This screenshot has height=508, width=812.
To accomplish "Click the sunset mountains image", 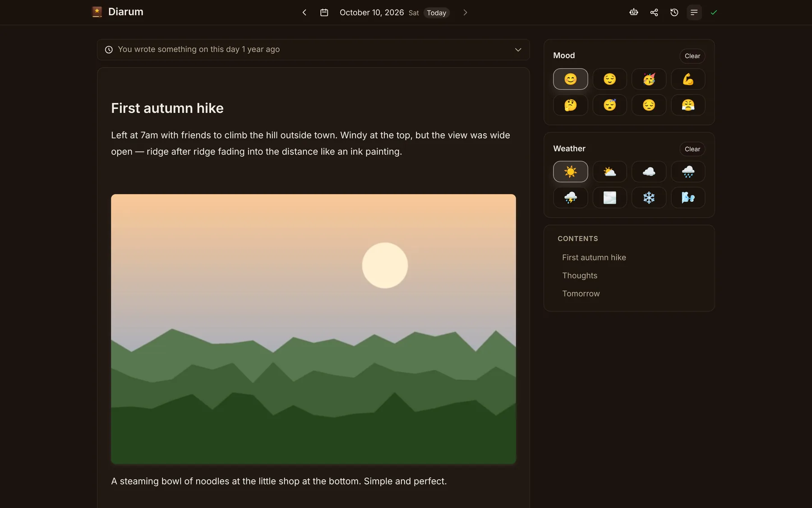I will (314, 329).
